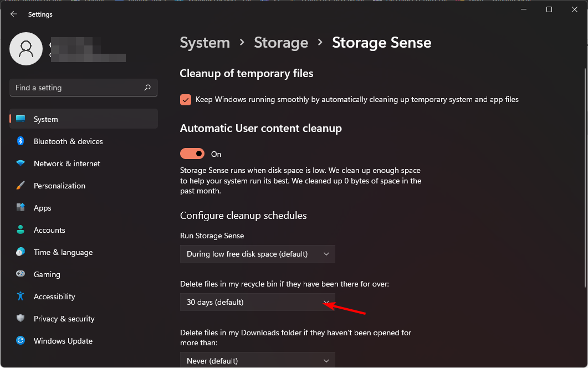Click the Gaming controller icon
The image size is (588, 368).
[21, 274]
